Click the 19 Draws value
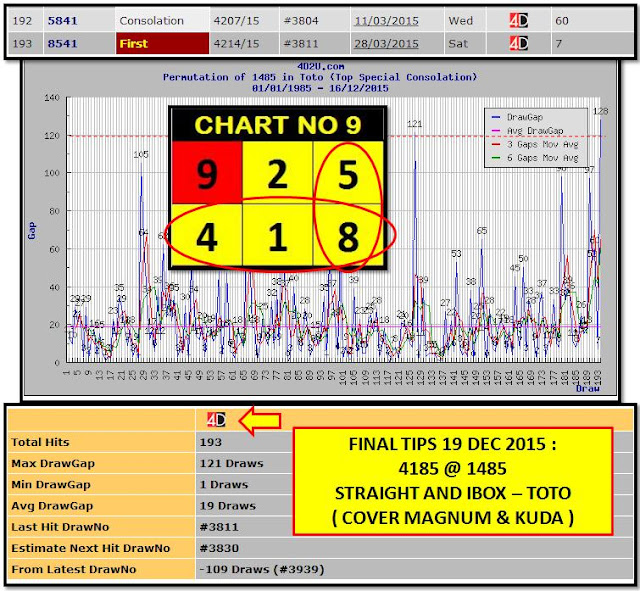 [228, 506]
